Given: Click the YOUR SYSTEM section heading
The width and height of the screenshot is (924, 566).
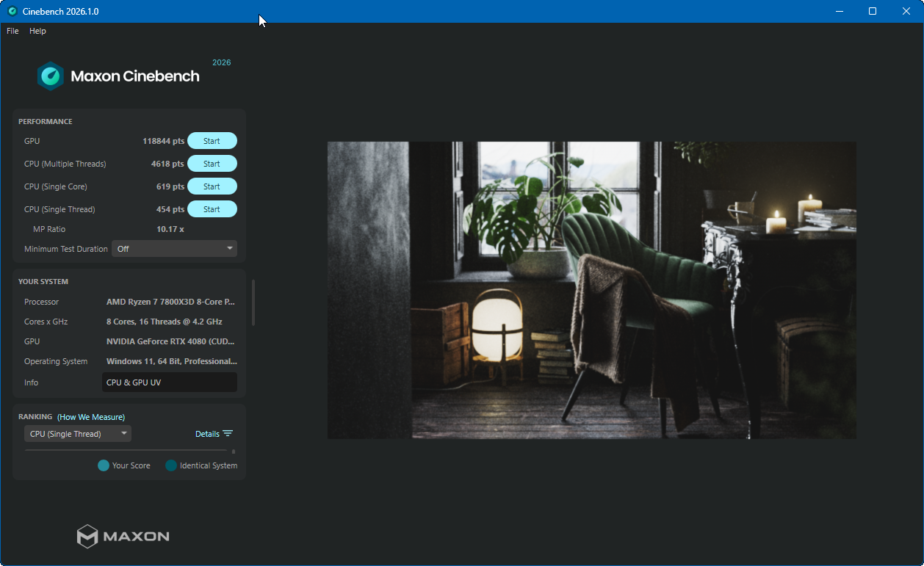Looking at the screenshot, I should point(43,282).
